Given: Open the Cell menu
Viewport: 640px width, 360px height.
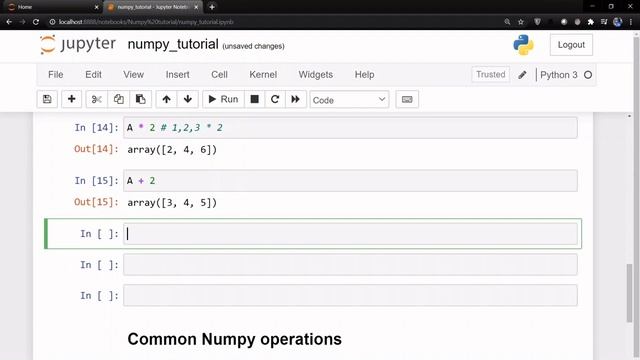Looking at the screenshot, I should pos(219,75).
